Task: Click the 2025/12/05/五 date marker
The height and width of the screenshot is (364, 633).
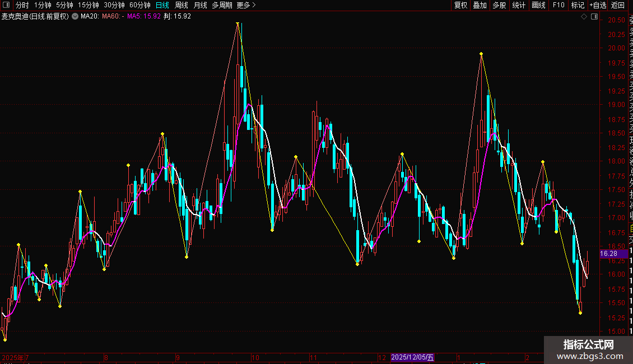Action: (x=412, y=357)
